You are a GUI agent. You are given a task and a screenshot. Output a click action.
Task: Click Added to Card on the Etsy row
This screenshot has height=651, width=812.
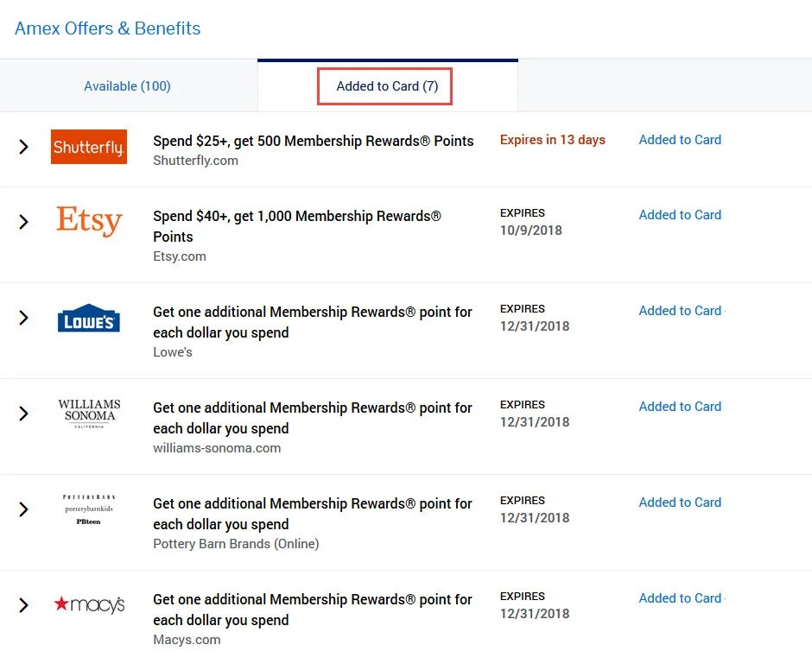tap(680, 214)
